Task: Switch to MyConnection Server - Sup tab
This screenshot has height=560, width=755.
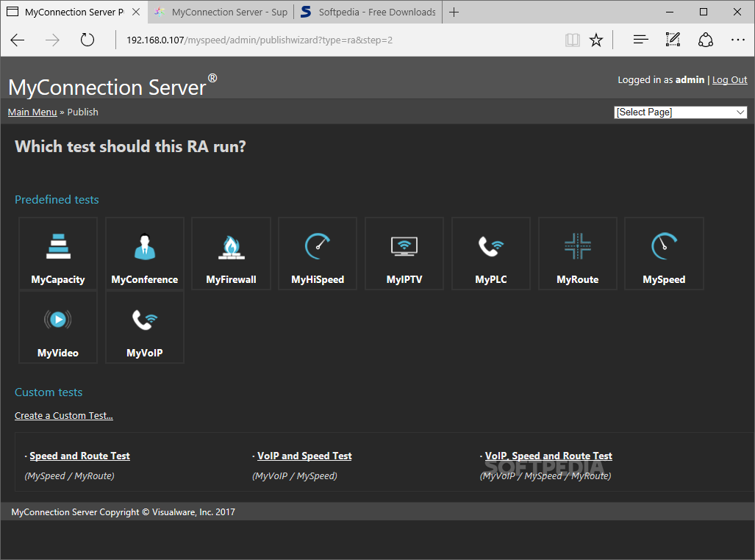Action: [221, 12]
